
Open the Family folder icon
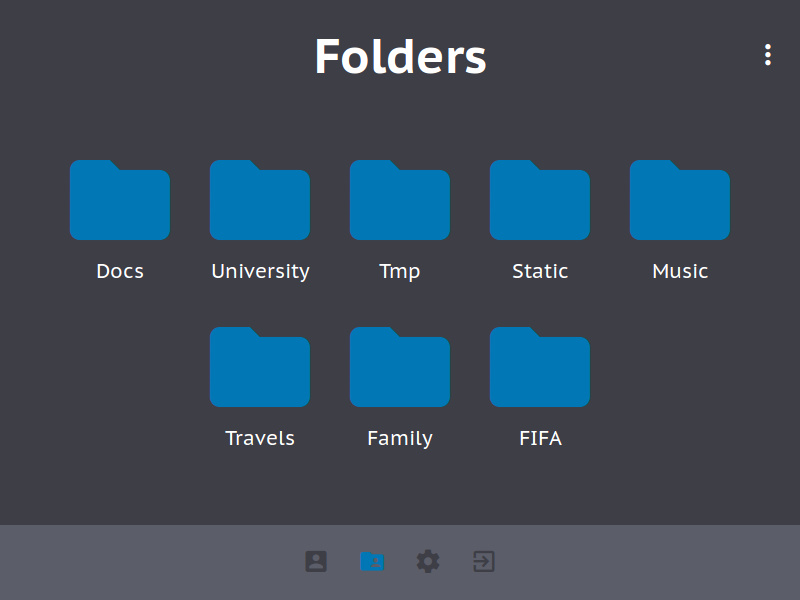tap(400, 367)
